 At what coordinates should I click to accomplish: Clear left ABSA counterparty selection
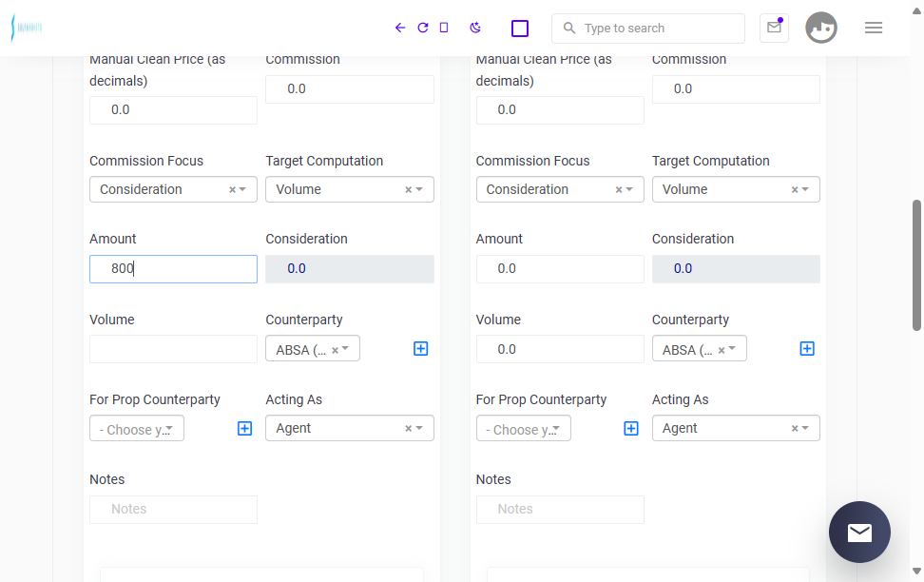pyautogui.click(x=335, y=350)
